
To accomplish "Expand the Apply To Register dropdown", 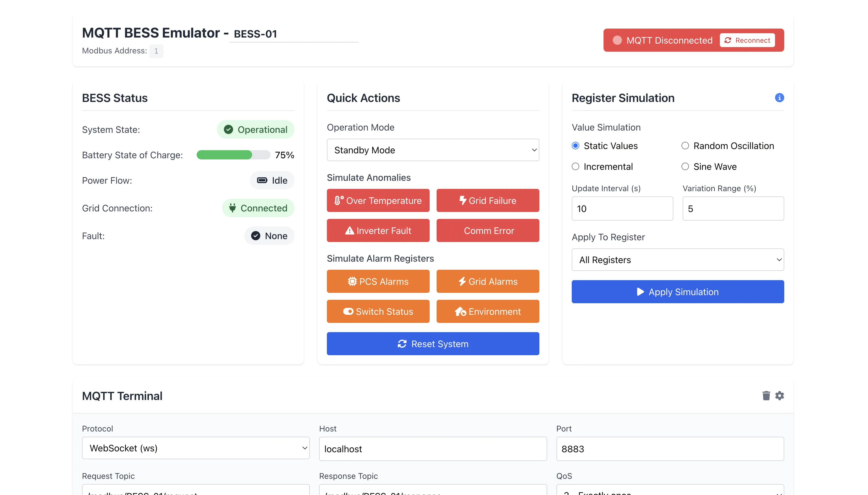I will pos(677,259).
